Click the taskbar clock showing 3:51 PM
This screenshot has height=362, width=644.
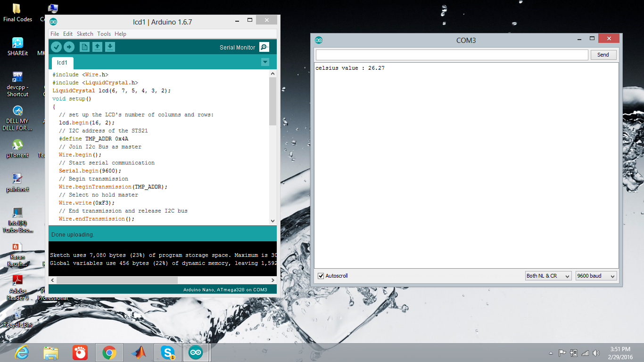tap(620, 353)
